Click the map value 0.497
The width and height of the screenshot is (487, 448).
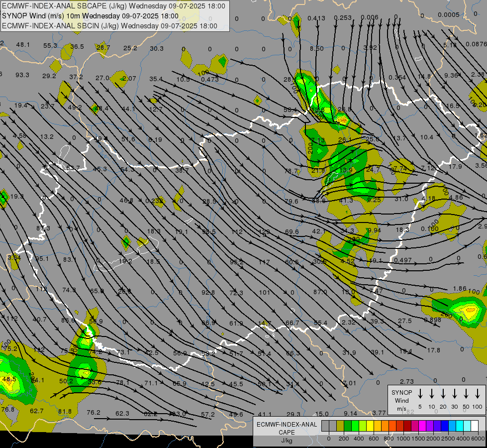[402, 260]
